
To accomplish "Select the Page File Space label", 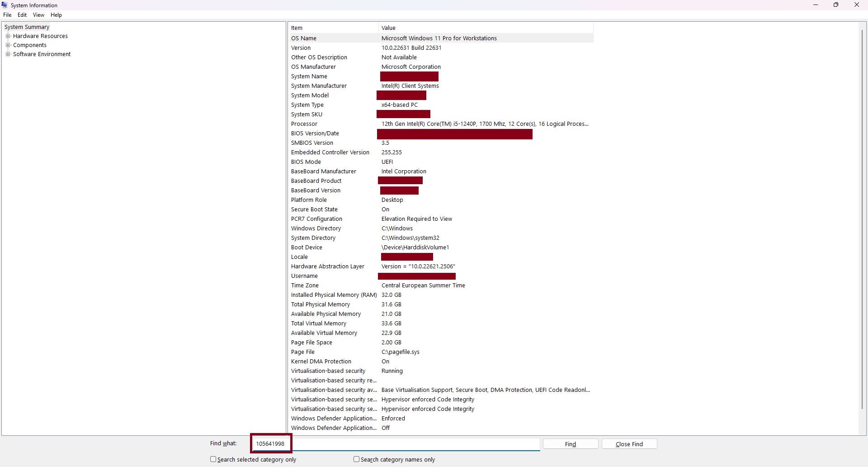I will coord(311,343).
